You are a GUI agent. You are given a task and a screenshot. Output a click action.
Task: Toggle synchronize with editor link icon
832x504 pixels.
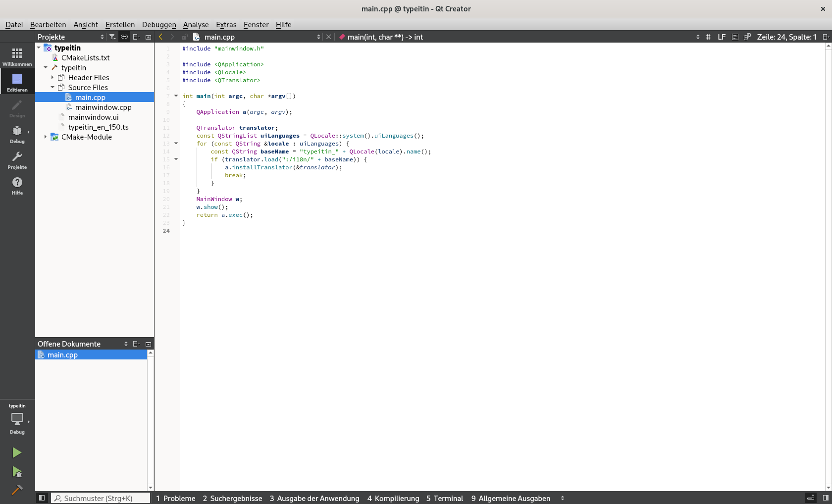point(124,37)
